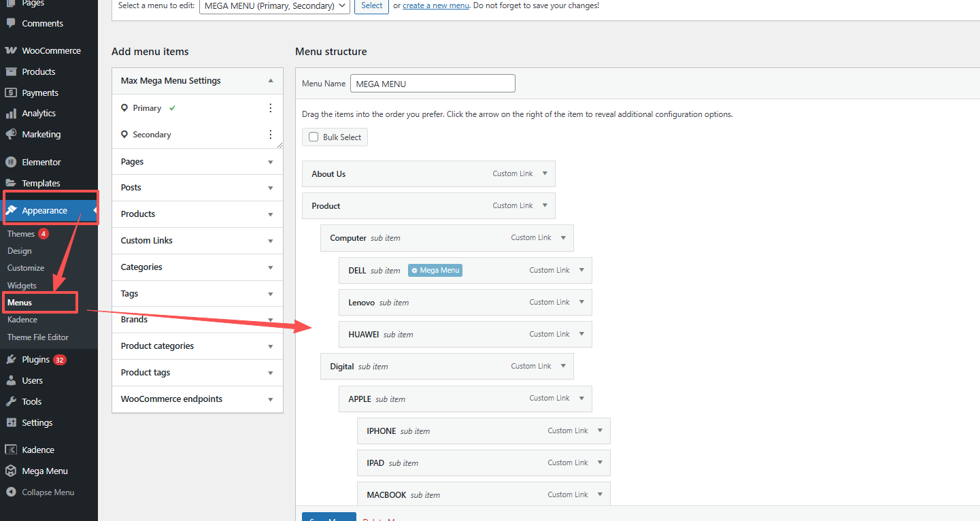Tick the Bulk Select checkbox
Image resolution: width=980 pixels, height=521 pixels.
tap(314, 137)
